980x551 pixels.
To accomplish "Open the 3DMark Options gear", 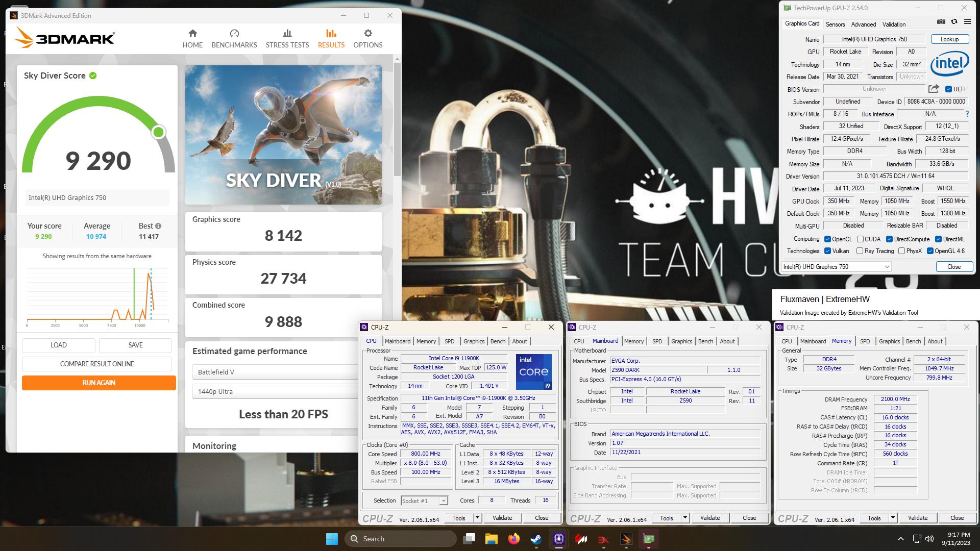I will [368, 39].
